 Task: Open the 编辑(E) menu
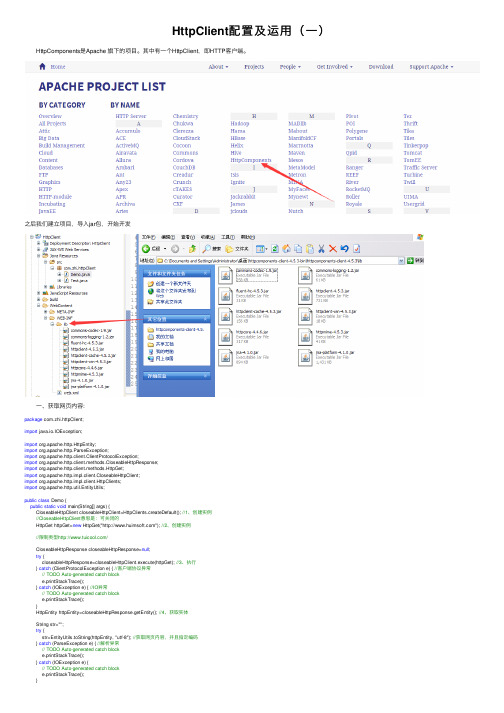click(168, 237)
